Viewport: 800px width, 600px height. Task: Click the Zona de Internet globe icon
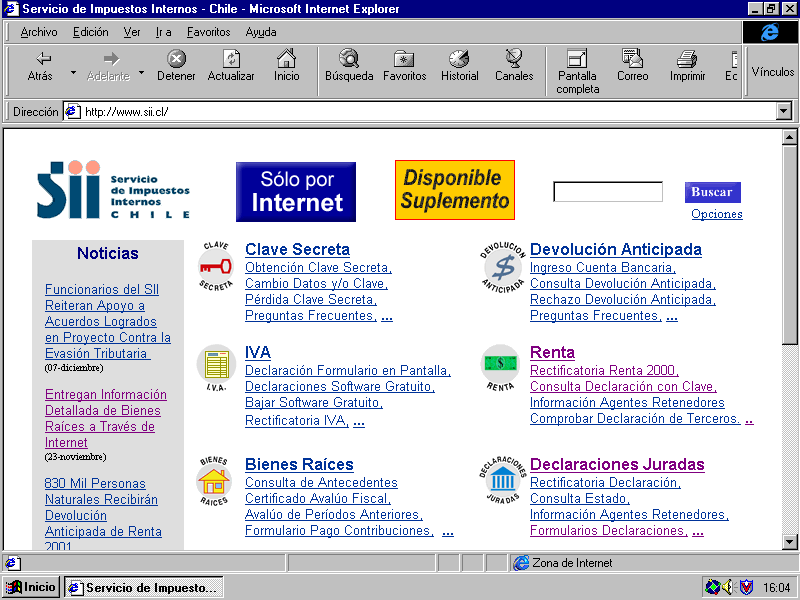(x=521, y=563)
